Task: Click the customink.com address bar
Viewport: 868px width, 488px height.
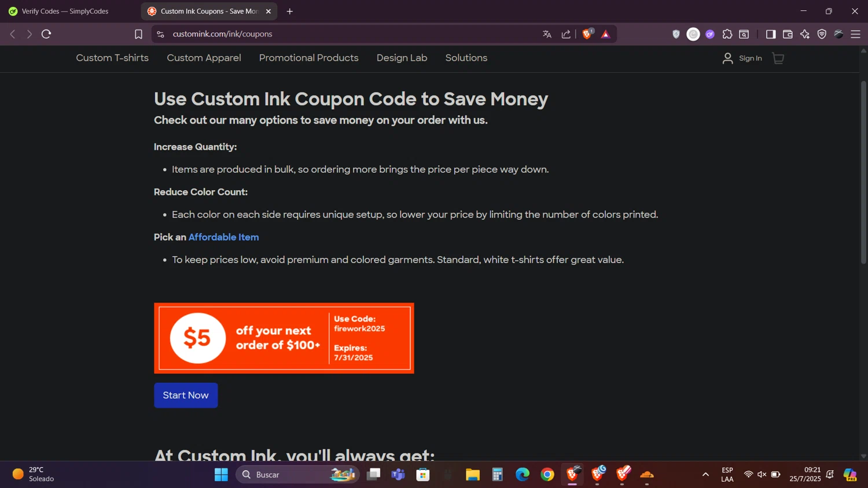Action: 347,34
